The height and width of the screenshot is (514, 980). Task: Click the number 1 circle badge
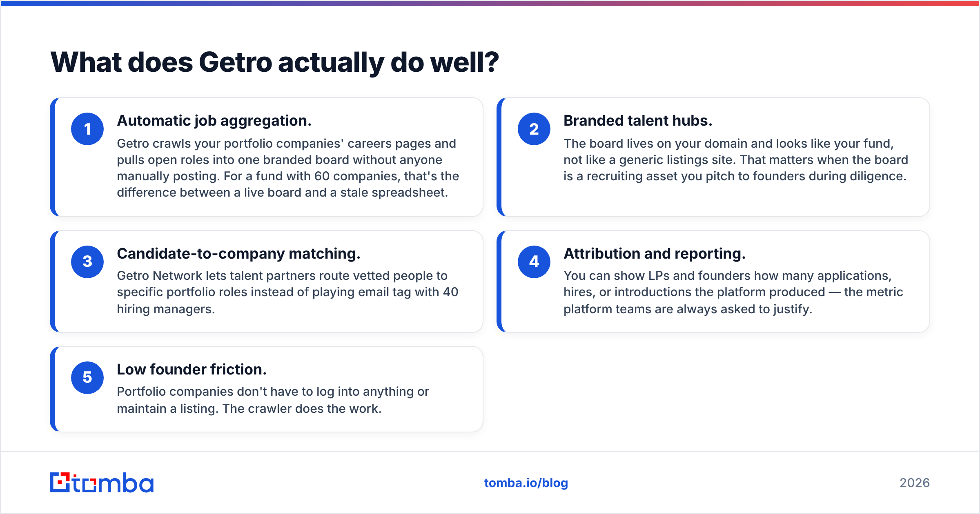(x=87, y=129)
